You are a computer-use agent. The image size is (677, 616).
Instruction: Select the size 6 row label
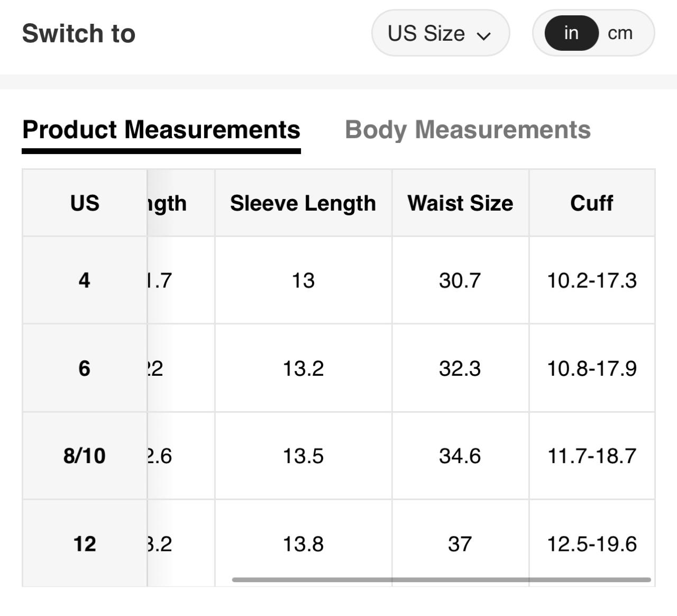tap(85, 368)
